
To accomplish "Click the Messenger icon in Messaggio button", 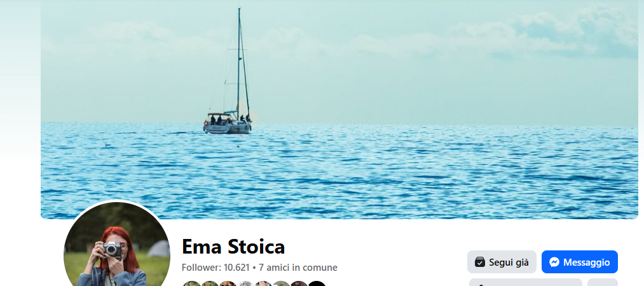I will point(554,262).
